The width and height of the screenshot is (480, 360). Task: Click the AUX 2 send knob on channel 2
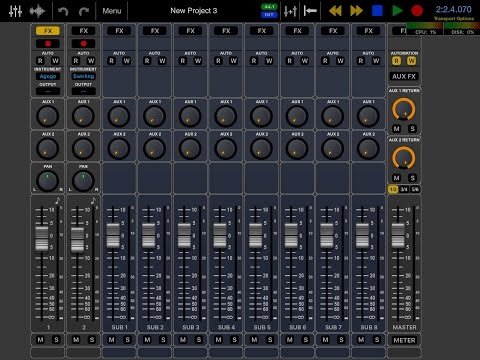click(x=83, y=149)
